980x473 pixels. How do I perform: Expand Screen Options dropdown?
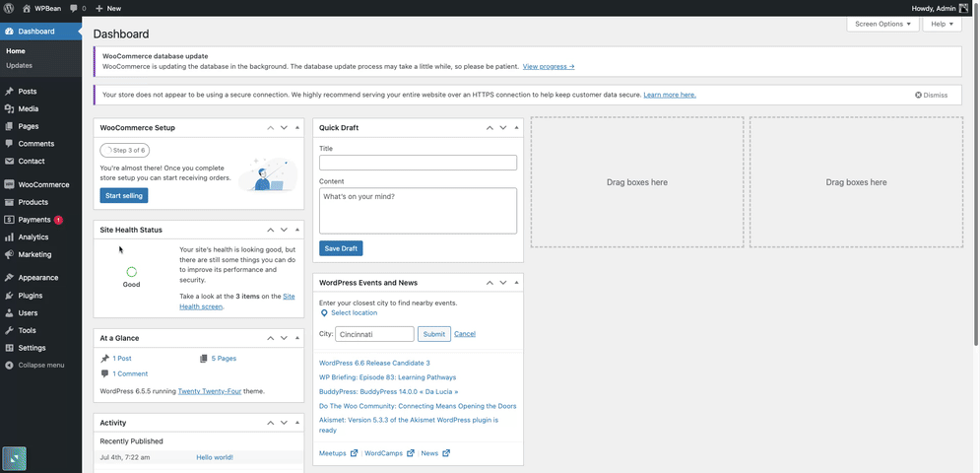[x=882, y=24]
